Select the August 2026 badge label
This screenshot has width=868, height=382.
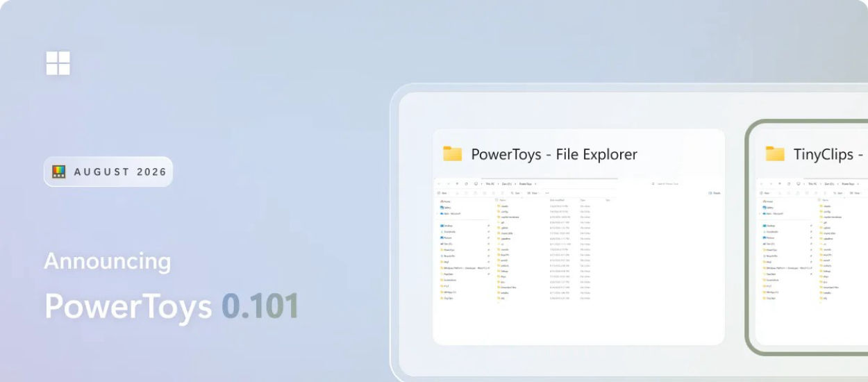click(x=120, y=172)
